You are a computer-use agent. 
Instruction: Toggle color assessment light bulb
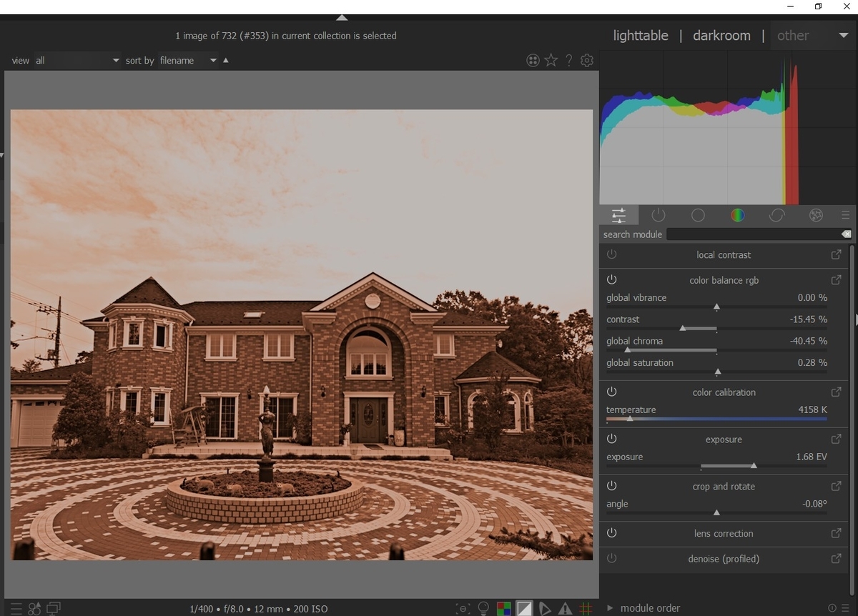(x=484, y=609)
